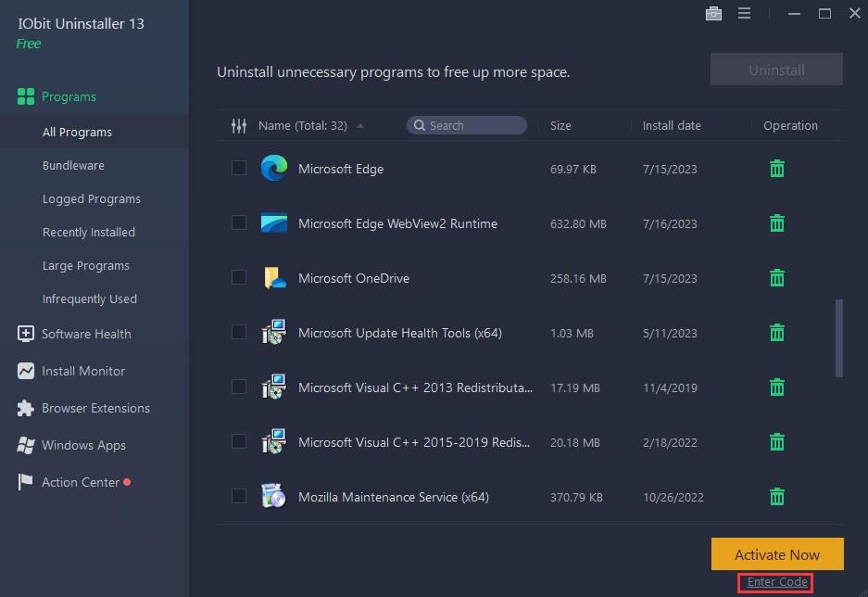Show Recently Installed programs
Screen dimensions: 868x597
point(89,232)
